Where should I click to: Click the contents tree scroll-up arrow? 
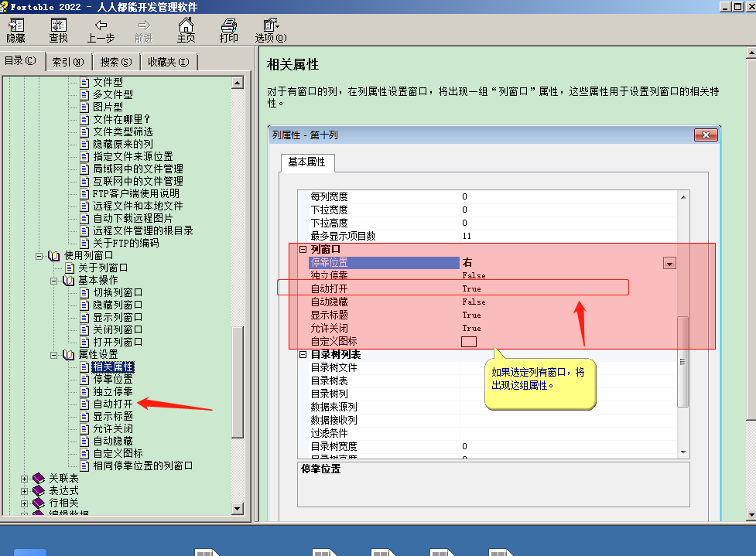pos(238,83)
